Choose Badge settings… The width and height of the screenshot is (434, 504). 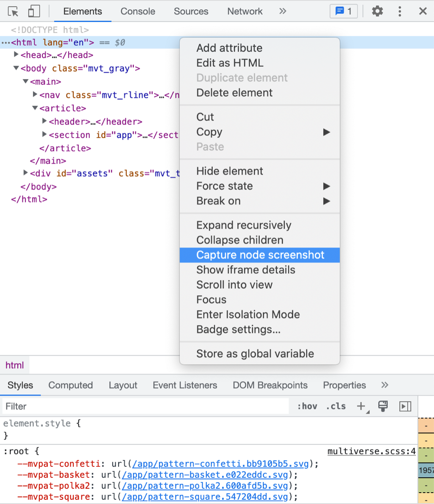coord(260,330)
